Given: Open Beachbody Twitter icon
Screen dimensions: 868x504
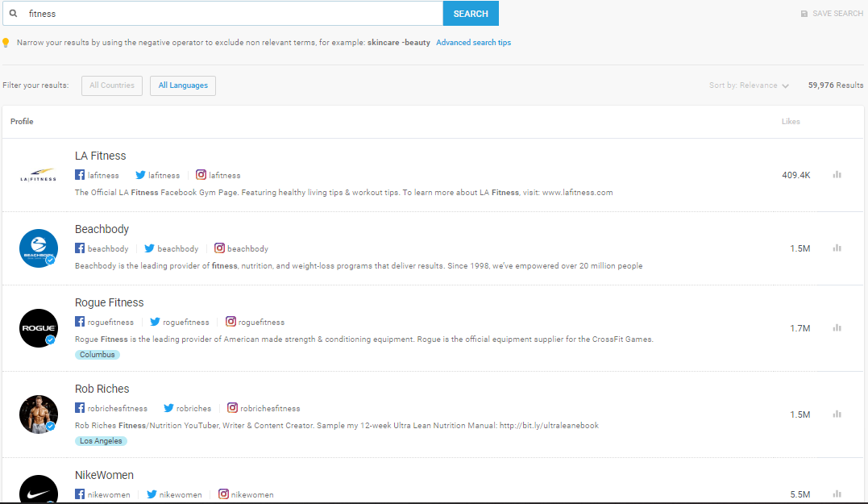Looking at the screenshot, I should (149, 248).
